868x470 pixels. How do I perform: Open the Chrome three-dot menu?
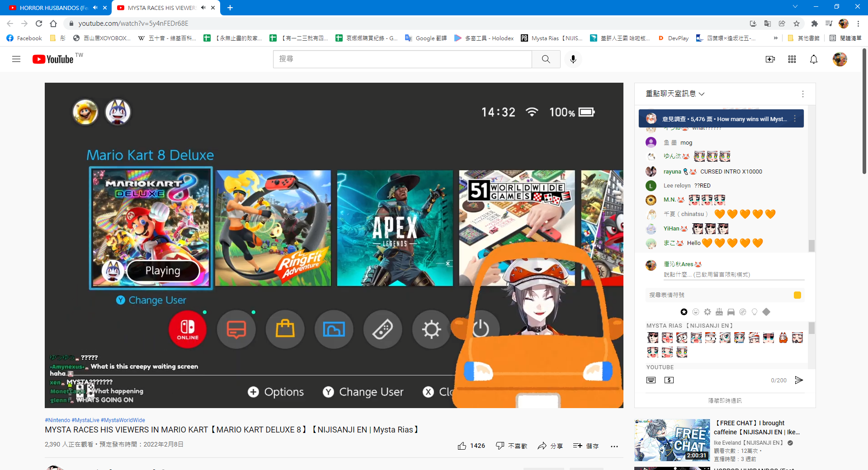(858, 23)
